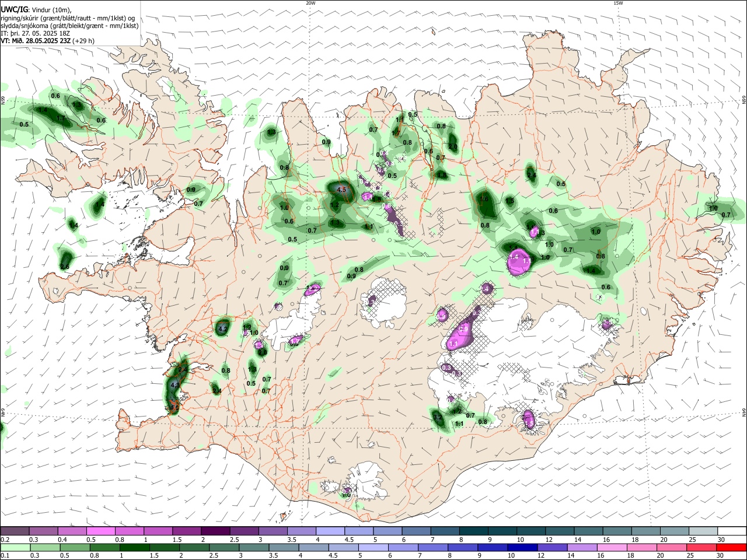Click the light violet swatch between 14 and 16, bottom row
Screen dimensions: 747x560
click(582, 547)
